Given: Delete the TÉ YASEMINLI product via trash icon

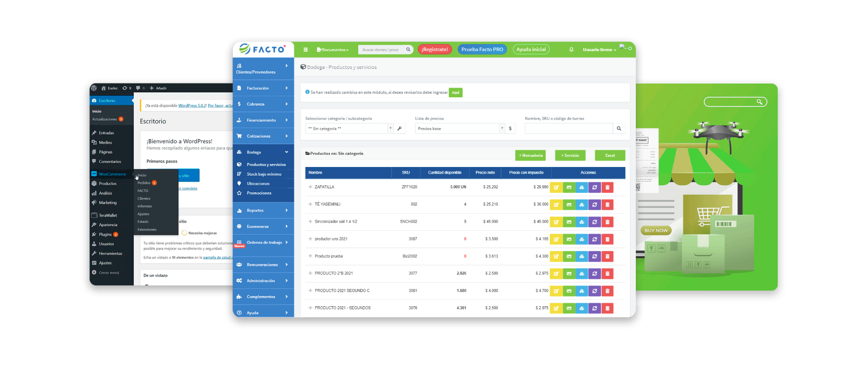Looking at the screenshot, I should [x=607, y=205].
